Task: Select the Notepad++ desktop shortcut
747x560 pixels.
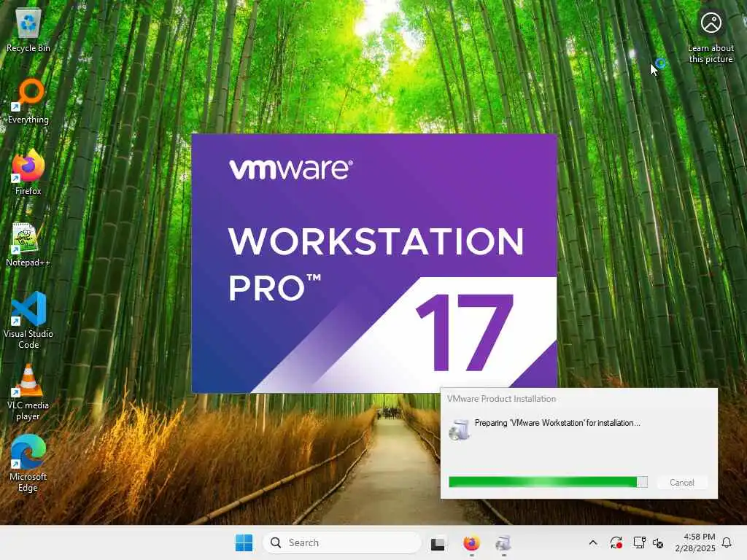Action: (x=28, y=244)
